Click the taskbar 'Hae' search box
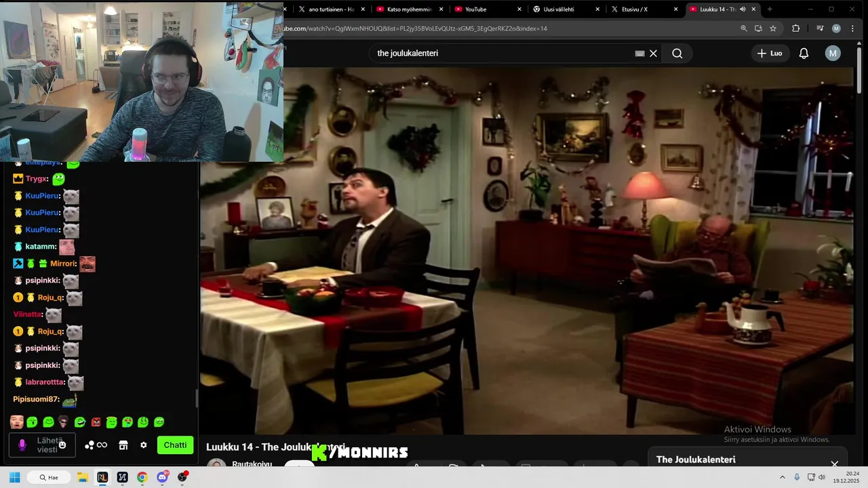This screenshot has height=488, width=868. coord(48,477)
